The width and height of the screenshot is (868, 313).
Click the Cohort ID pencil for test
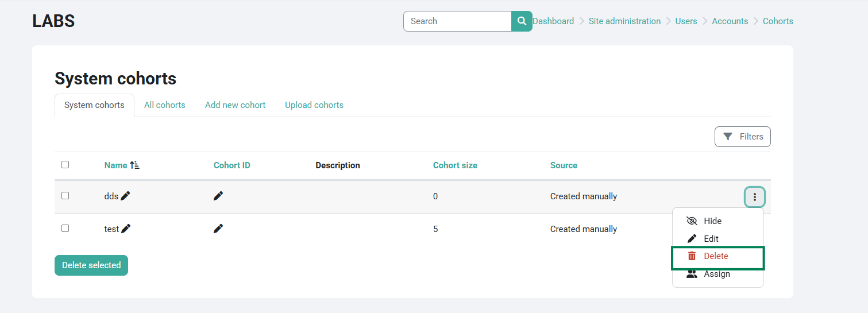(218, 229)
